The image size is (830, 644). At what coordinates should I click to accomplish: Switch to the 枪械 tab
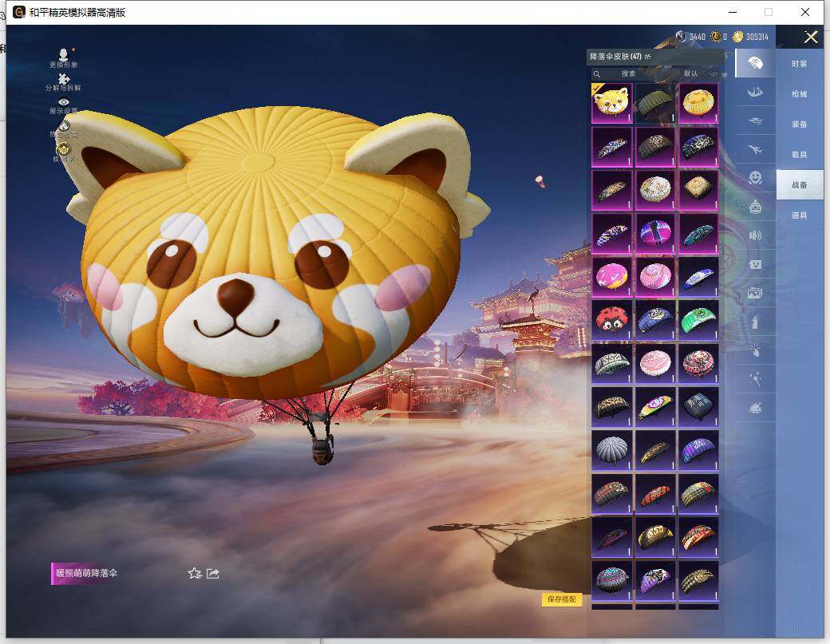click(800, 93)
